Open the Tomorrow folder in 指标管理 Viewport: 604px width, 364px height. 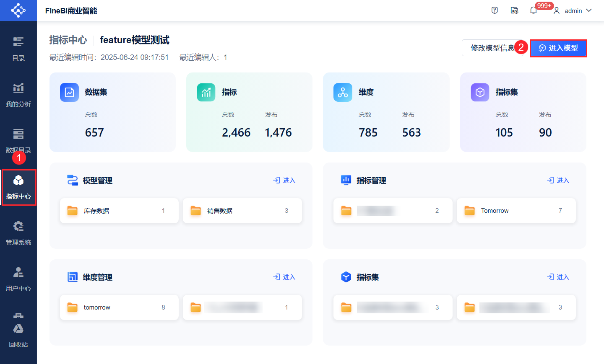[x=516, y=211]
